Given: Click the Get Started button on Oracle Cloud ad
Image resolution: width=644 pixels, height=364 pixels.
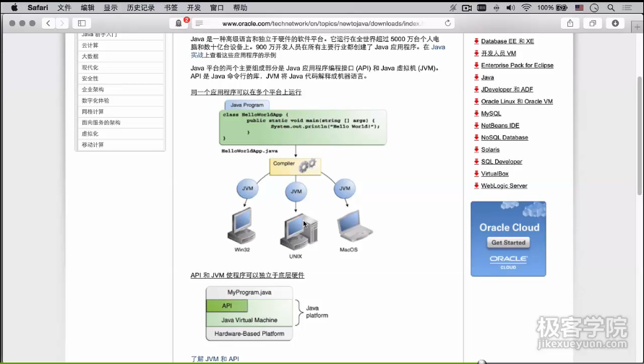Looking at the screenshot, I should (x=508, y=243).
